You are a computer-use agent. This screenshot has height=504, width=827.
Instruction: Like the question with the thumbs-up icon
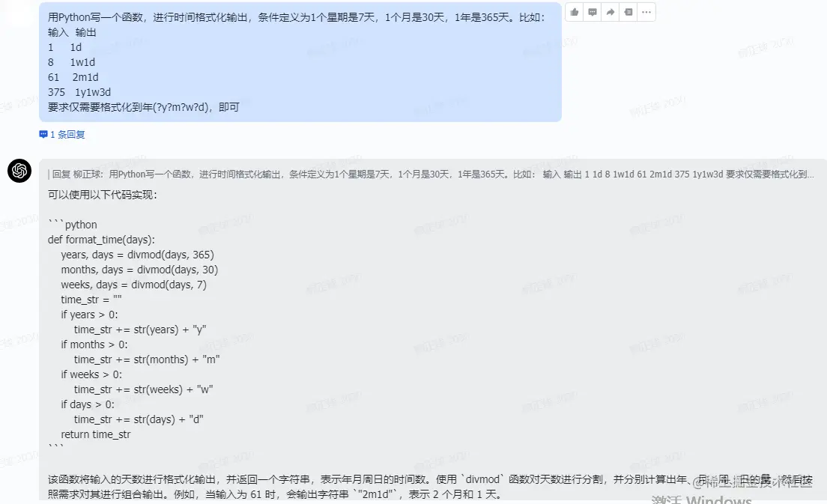coord(574,11)
